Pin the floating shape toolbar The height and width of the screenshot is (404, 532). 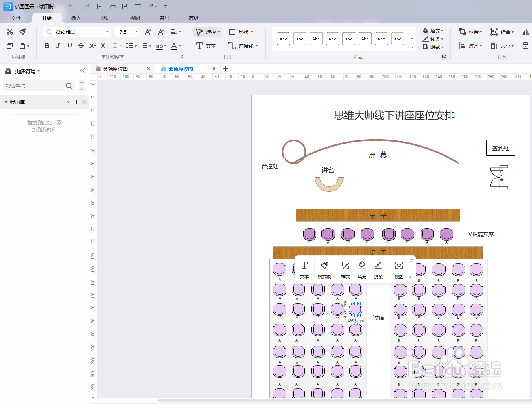(411, 260)
